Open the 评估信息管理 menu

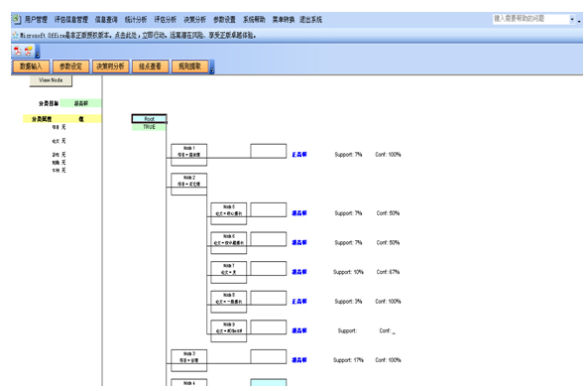point(70,19)
